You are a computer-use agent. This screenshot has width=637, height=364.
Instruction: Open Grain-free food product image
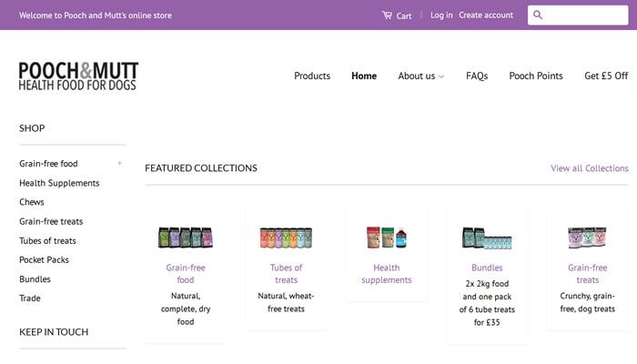186,238
